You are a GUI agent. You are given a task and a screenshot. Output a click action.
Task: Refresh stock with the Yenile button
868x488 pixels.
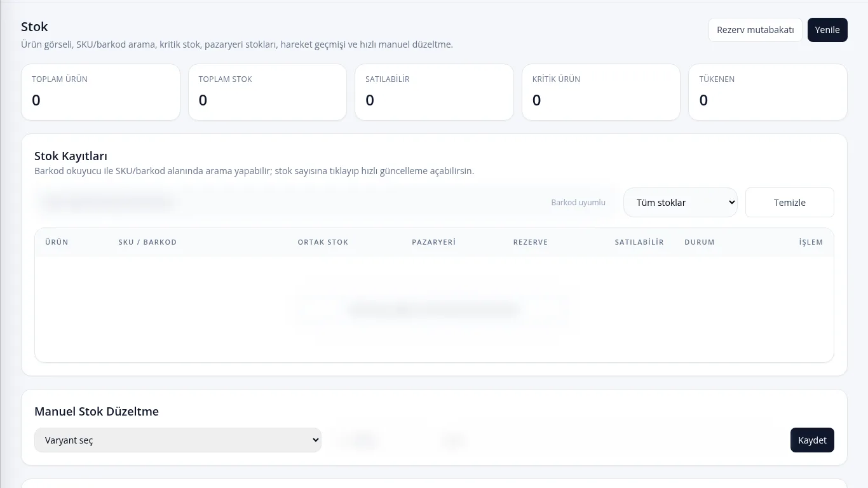point(827,30)
